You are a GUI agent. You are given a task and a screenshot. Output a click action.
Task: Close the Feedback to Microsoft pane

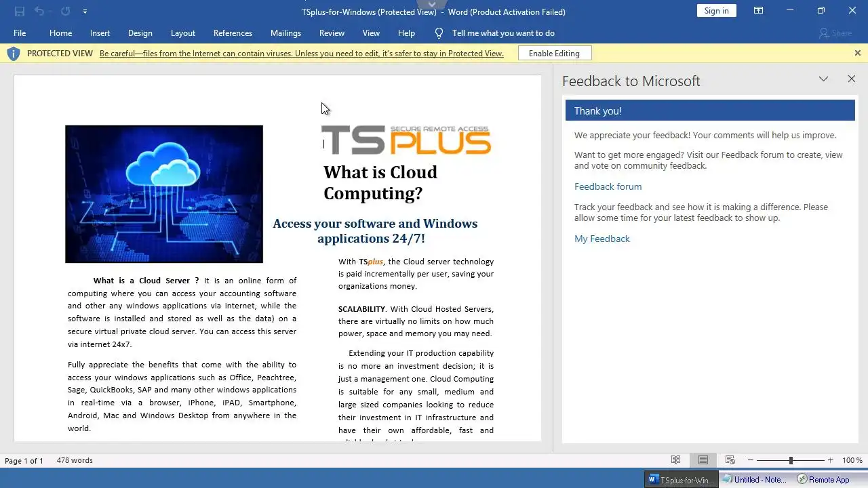point(852,79)
